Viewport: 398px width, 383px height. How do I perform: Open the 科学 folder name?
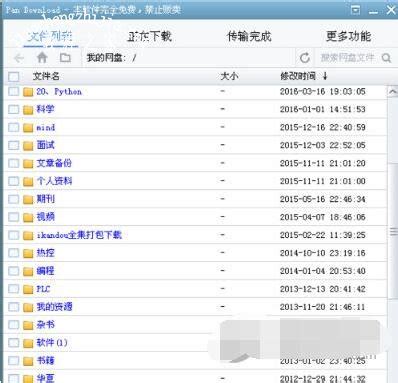[x=45, y=109]
